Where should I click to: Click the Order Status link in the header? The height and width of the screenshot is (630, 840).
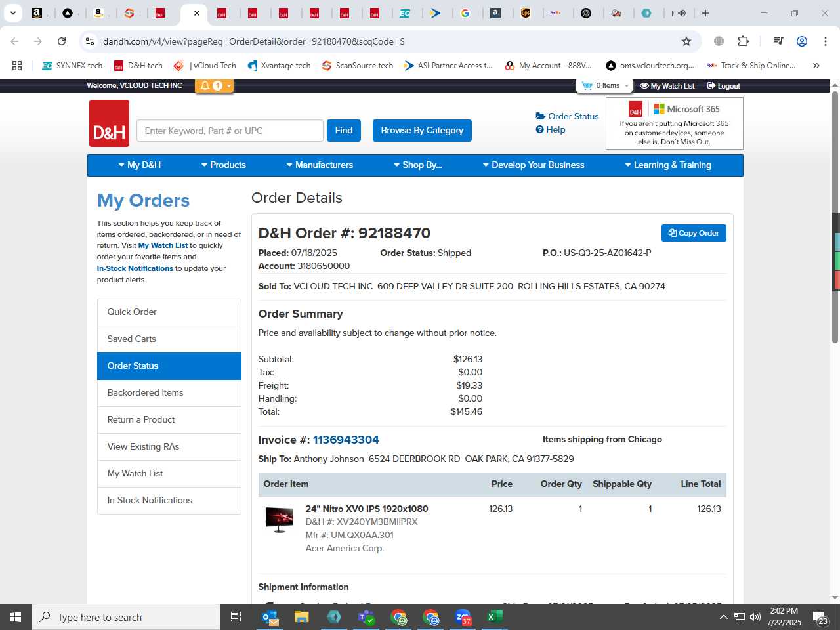tap(567, 116)
